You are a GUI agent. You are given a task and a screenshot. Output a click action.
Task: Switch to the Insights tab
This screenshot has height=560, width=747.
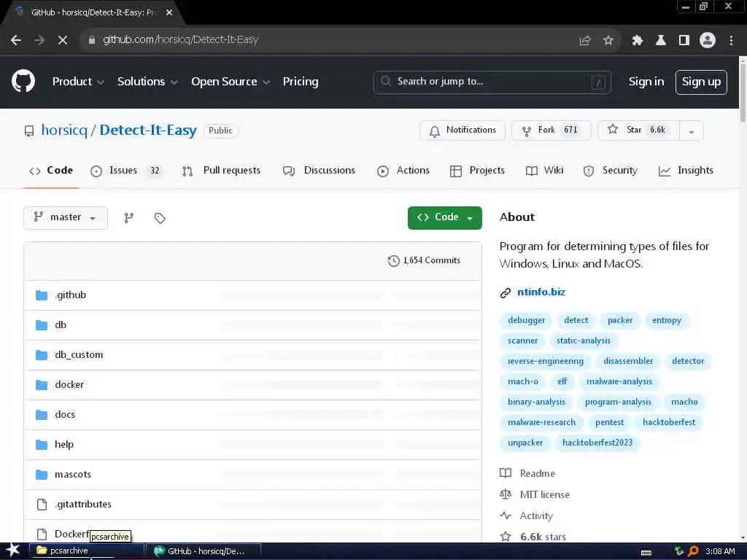(x=686, y=171)
